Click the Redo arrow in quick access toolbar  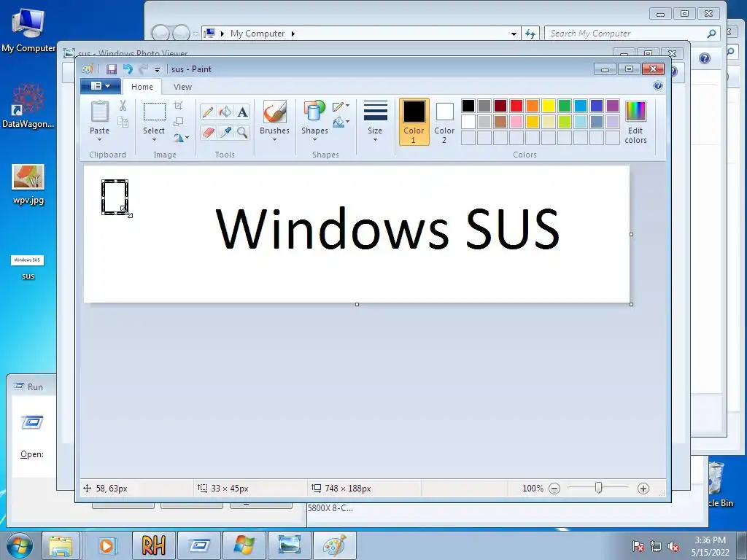[143, 69]
